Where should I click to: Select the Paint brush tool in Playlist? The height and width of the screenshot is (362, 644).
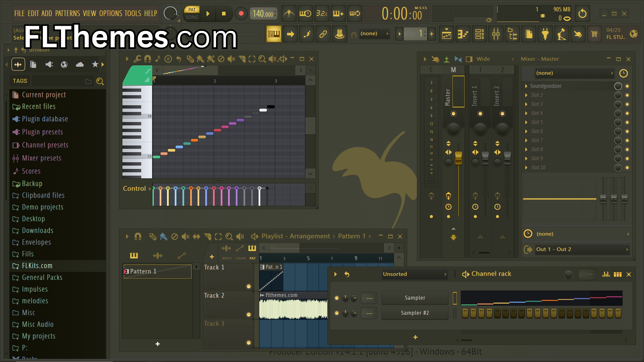(x=163, y=237)
